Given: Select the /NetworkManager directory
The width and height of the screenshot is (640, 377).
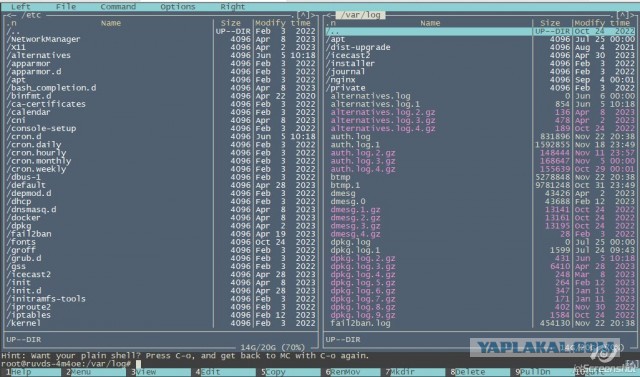Looking at the screenshot, I should click(x=161, y=39).
